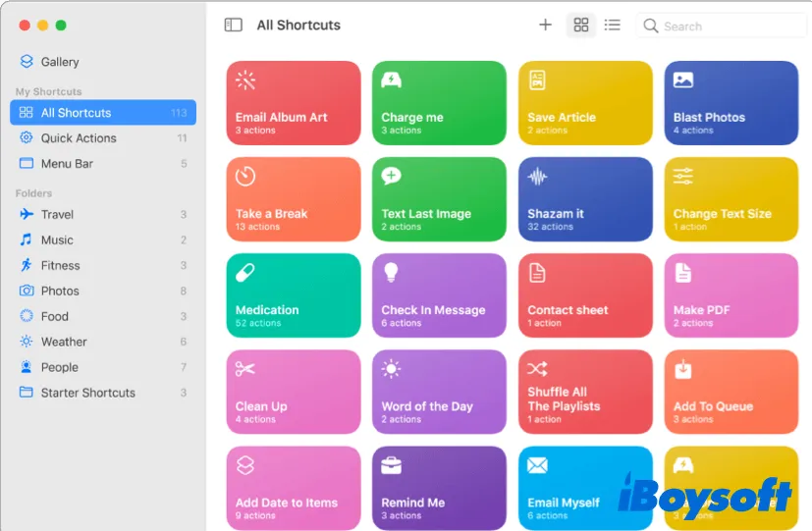Toggle the sidebar visibility icon

point(233,26)
